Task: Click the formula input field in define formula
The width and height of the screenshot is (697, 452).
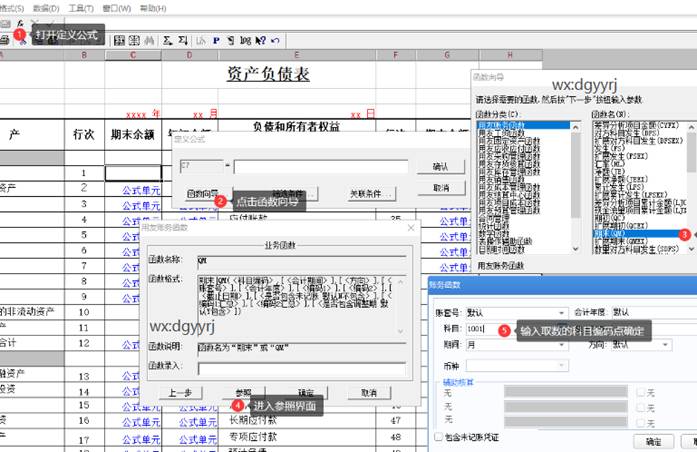Action: (321, 167)
